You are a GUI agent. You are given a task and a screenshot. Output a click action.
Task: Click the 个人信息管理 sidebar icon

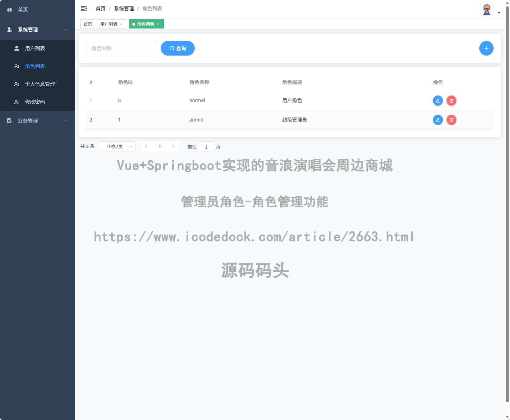pos(17,84)
